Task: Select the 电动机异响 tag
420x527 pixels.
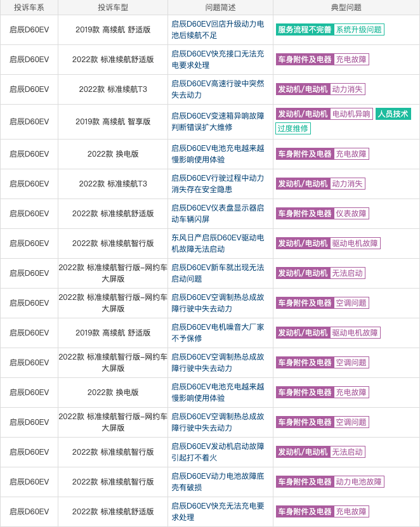Action: (351, 114)
